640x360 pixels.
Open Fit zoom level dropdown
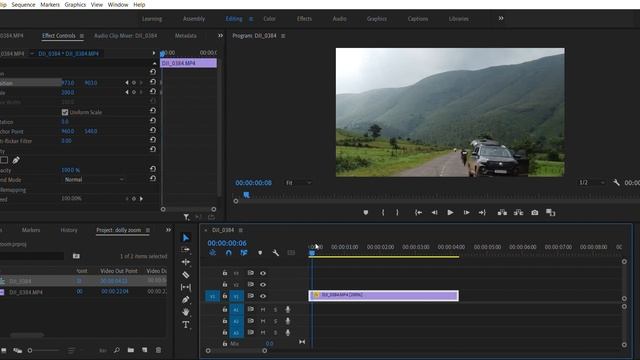tap(298, 182)
